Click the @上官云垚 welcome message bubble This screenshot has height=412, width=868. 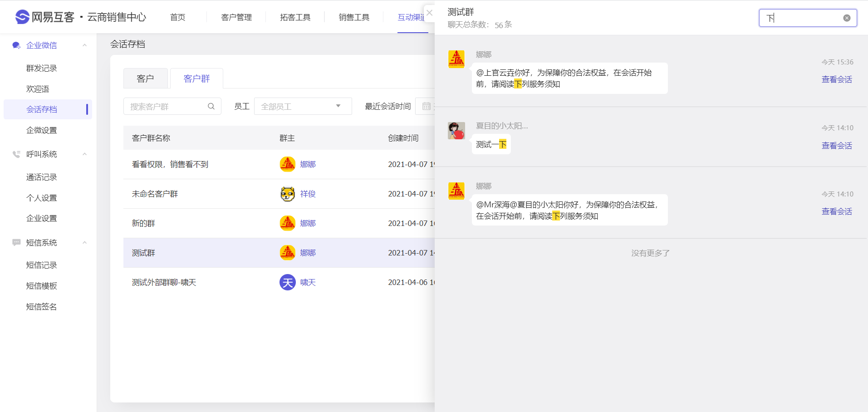click(x=569, y=78)
